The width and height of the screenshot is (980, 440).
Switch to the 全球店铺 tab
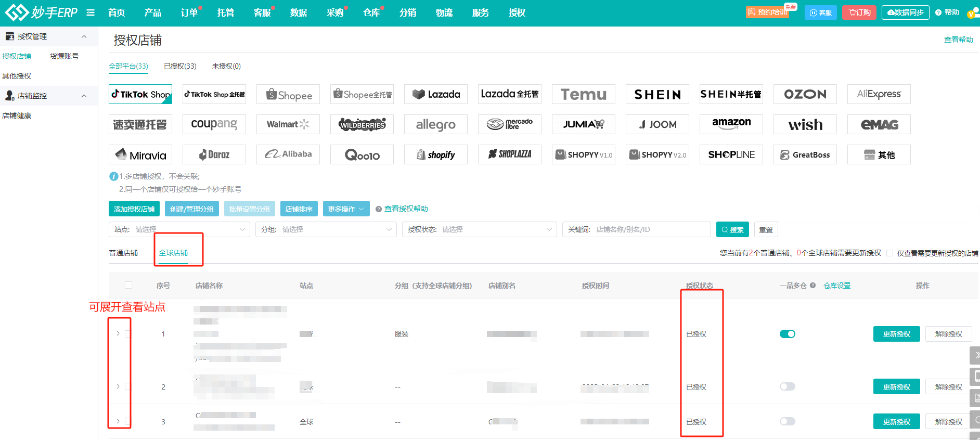(173, 253)
